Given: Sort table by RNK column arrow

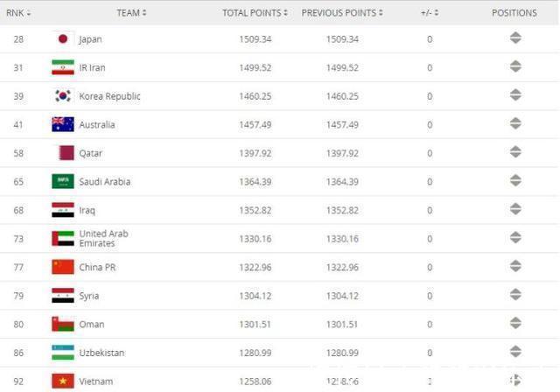Looking at the screenshot, I should coord(29,14).
